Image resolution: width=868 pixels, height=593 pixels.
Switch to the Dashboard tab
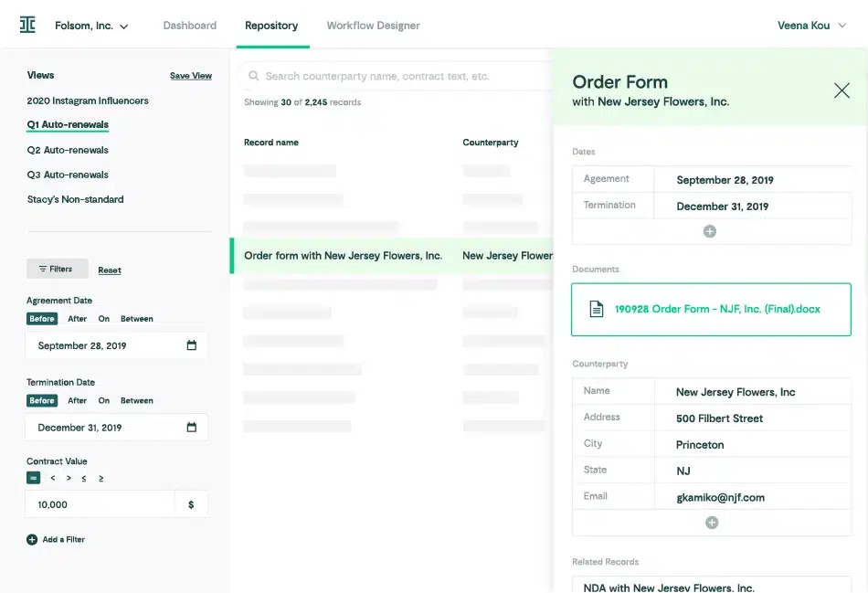click(189, 26)
